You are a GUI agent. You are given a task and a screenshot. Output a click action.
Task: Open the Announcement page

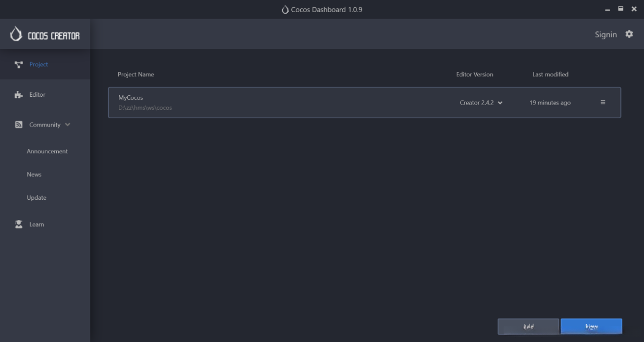coord(47,151)
